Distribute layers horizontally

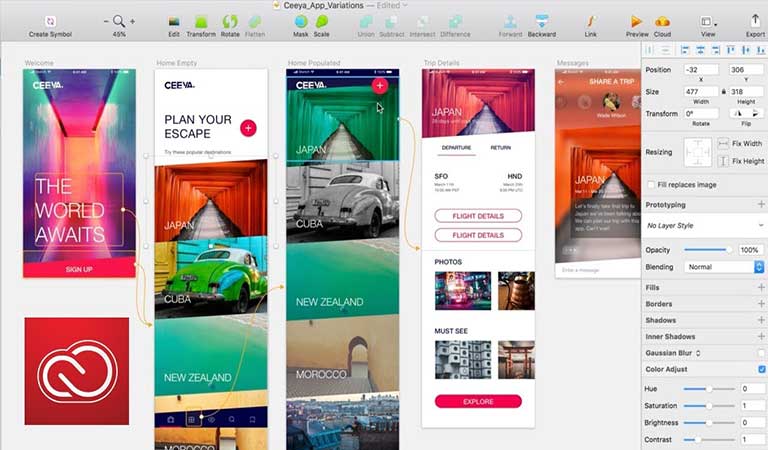click(650, 50)
